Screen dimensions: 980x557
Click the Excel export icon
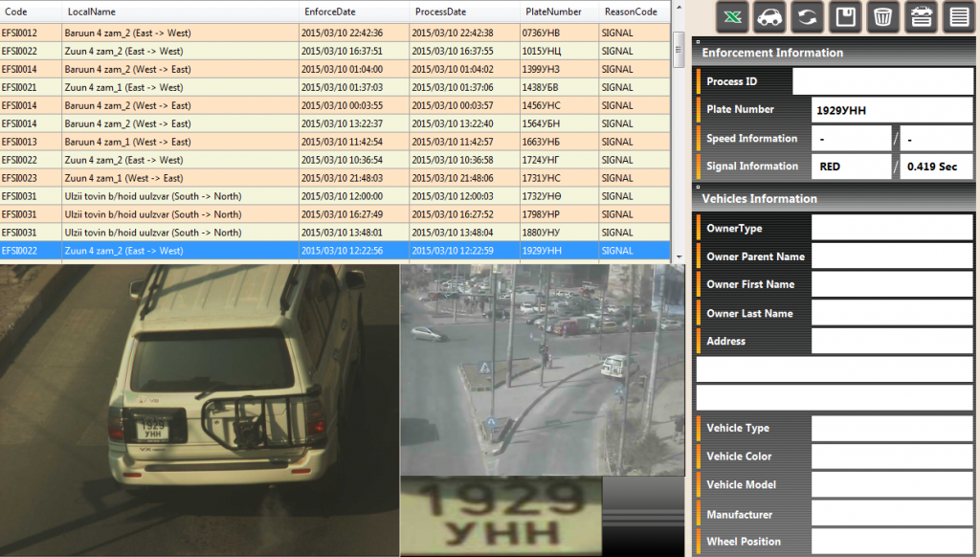pos(732,17)
